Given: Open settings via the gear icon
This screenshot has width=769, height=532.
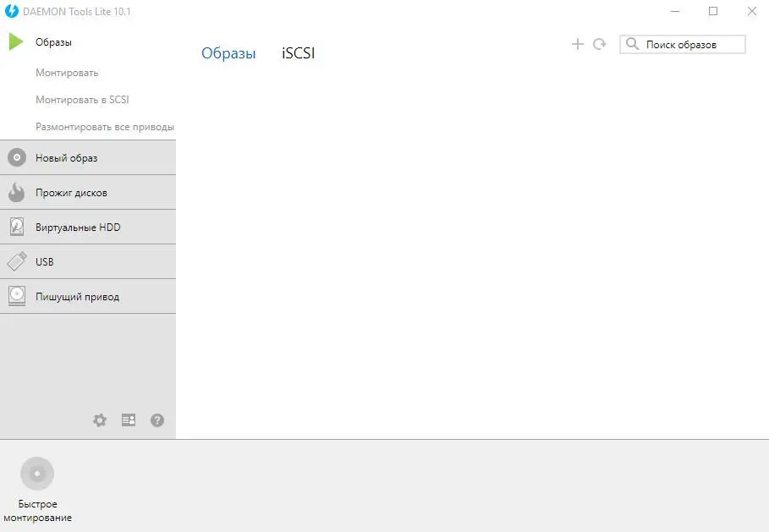Looking at the screenshot, I should click(x=100, y=420).
